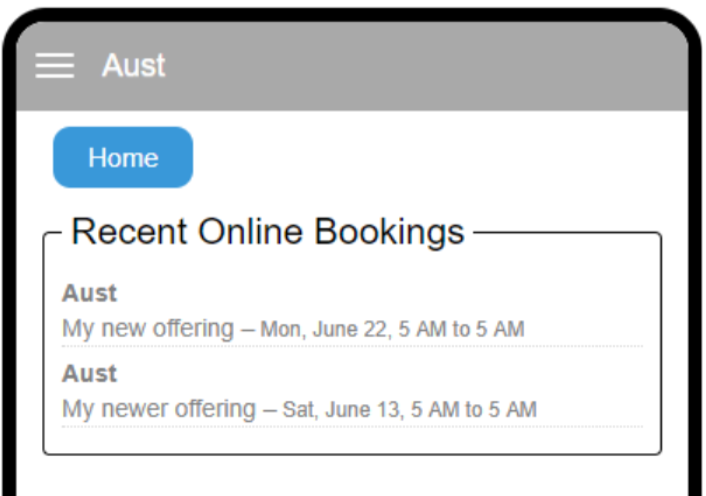Click the word Online in the panel heading
Image resolution: width=706 pixels, height=496 pixels.
(253, 232)
